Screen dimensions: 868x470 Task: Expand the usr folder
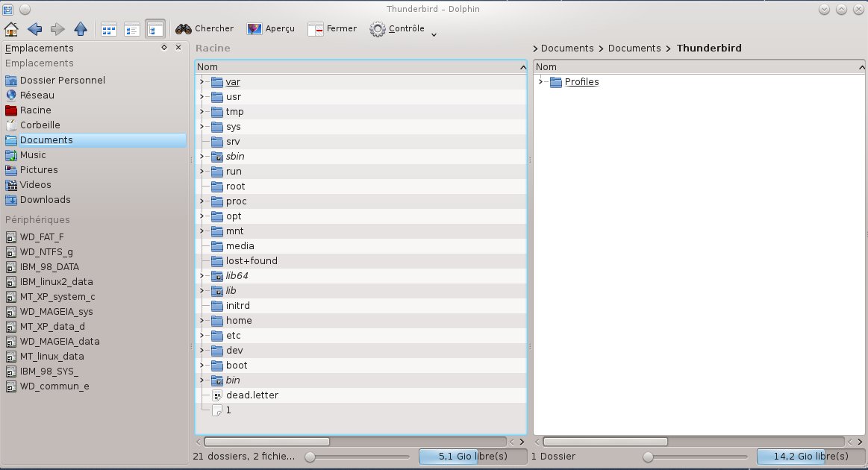point(202,97)
